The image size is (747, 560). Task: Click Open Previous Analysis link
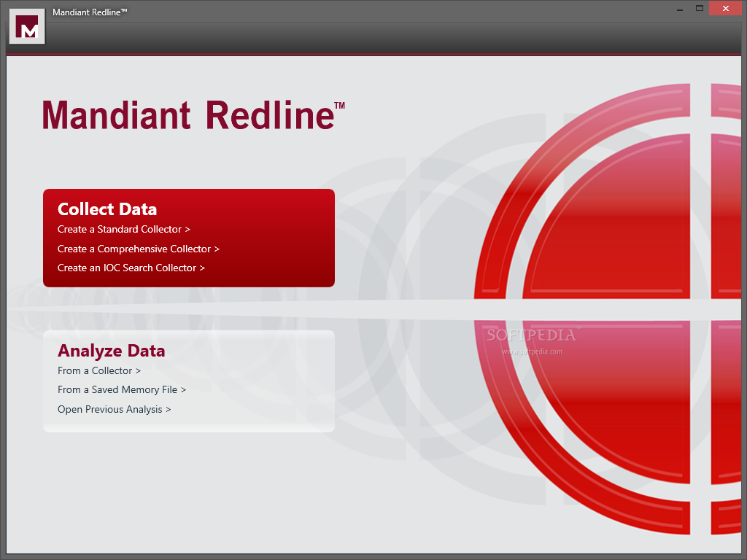115,409
